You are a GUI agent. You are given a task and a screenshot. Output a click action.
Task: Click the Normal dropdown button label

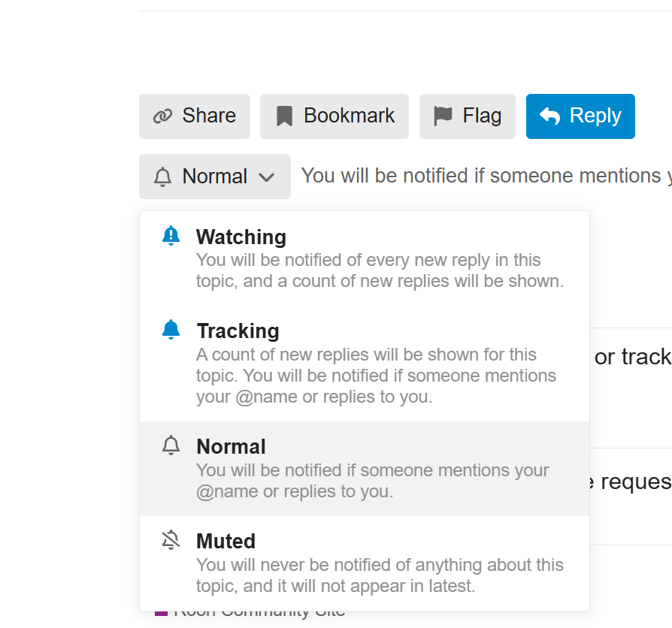coord(214,177)
